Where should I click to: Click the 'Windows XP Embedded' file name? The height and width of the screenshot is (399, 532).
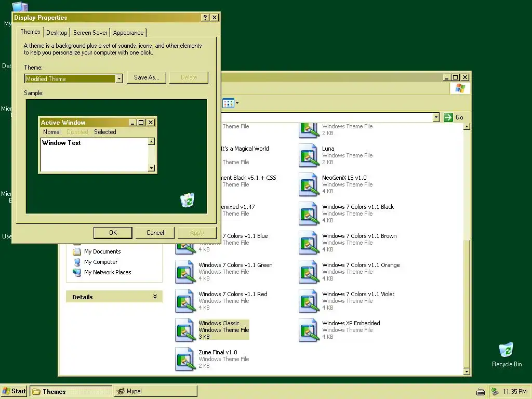(351, 323)
